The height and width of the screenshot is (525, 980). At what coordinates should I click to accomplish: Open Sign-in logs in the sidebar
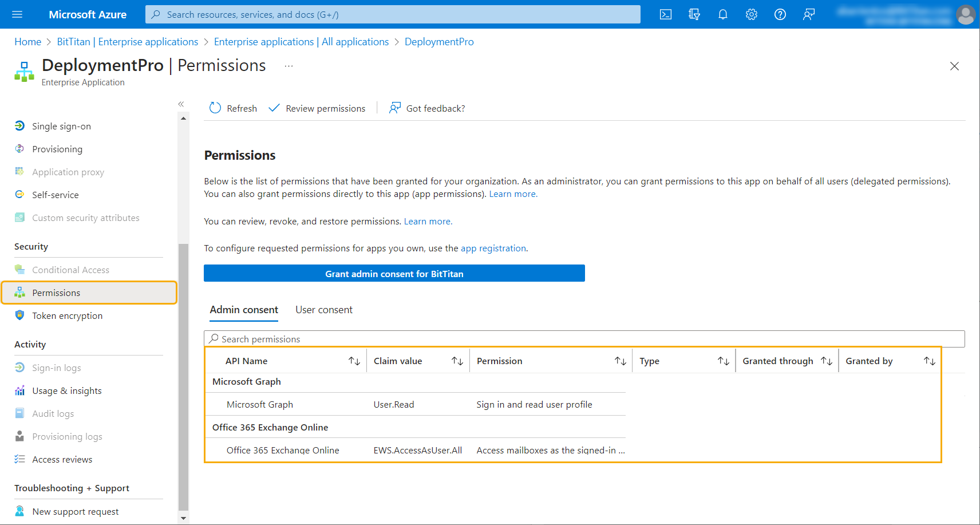pos(57,368)
